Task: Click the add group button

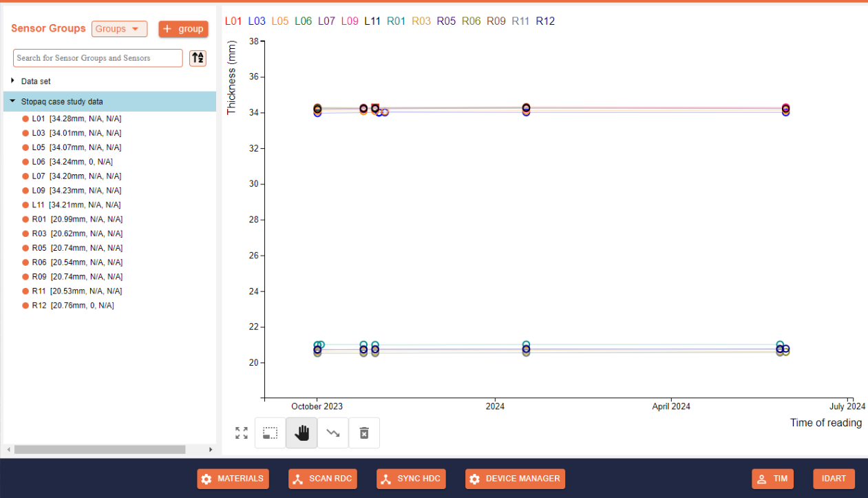Action: point(183,29)
